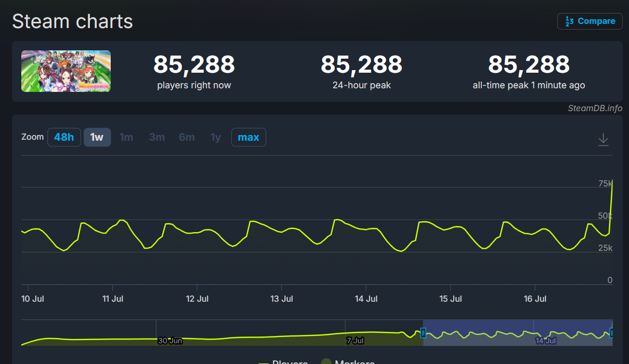Click the 12 Jul axis label
The height and width of the screenshot is (364, 629).
(197, 299)
